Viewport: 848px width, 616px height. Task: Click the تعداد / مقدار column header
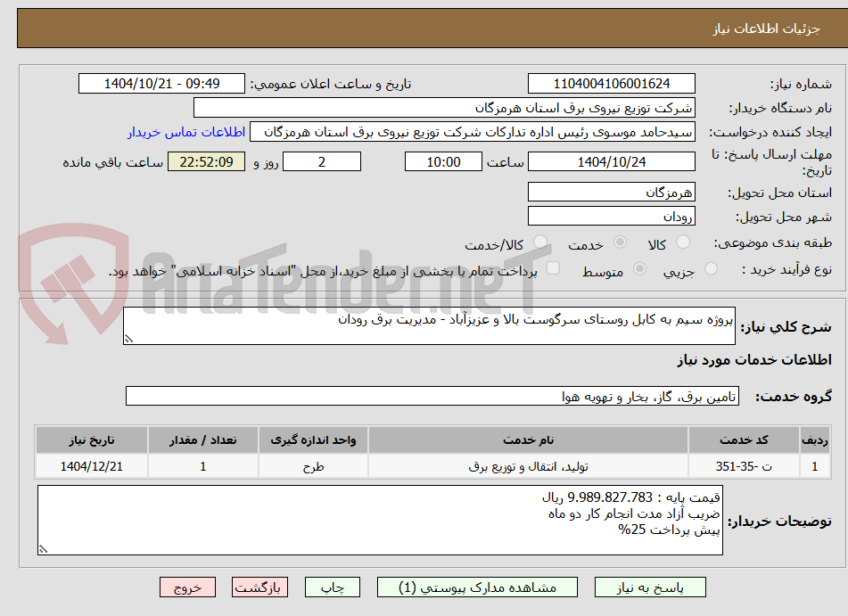coord(202,439)
